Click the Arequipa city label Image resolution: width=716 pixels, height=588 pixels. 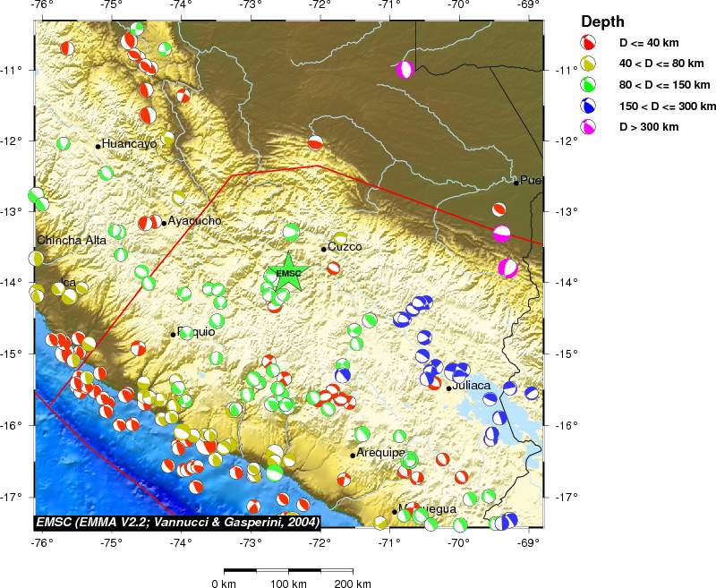[x=382, y=453]
